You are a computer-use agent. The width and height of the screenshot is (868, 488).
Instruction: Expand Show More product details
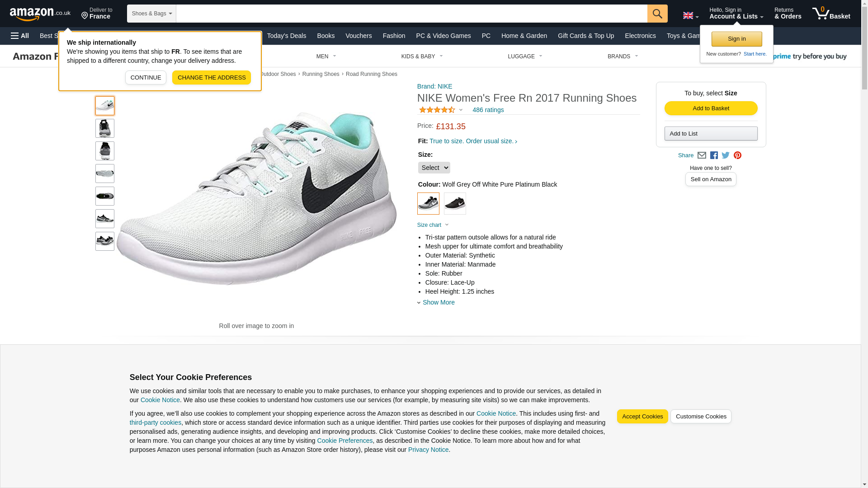click(438, 302)
